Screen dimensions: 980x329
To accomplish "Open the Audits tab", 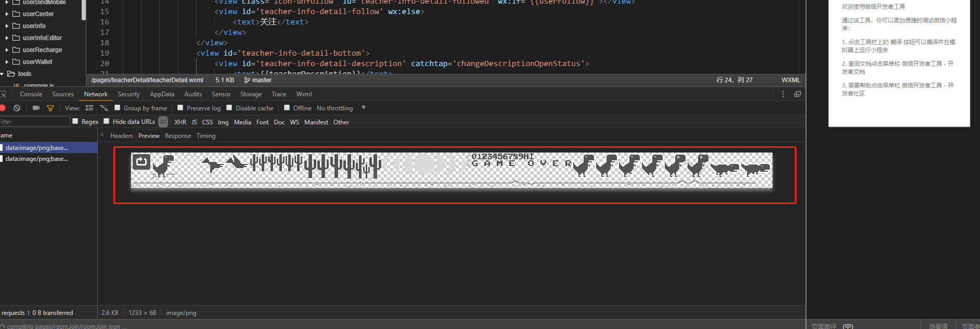I will pyautogui.click(x=193, y=94).
